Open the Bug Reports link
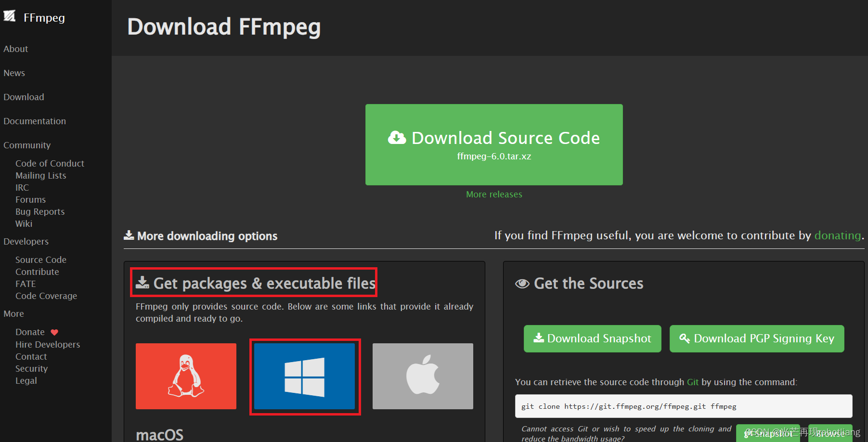Viewport: 868px width, 442px height. [x=40, y=212]
